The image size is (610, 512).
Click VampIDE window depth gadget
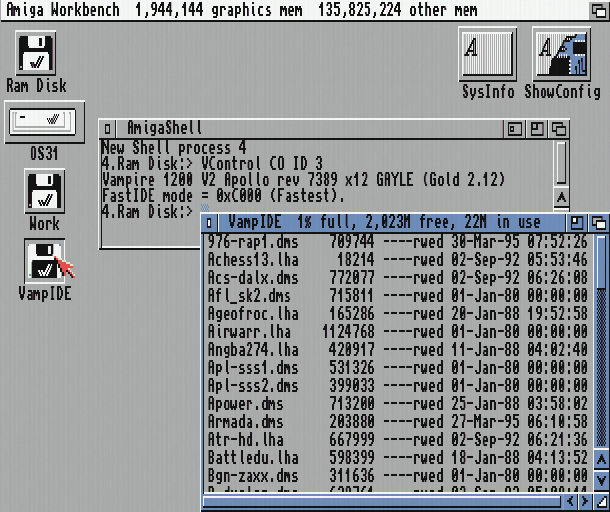[598, 223]
